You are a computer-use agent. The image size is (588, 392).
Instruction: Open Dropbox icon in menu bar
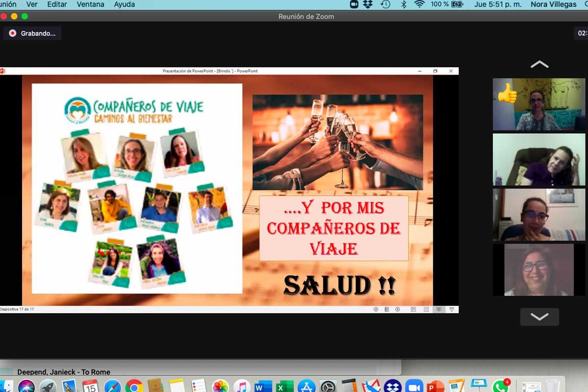[367, 4]
